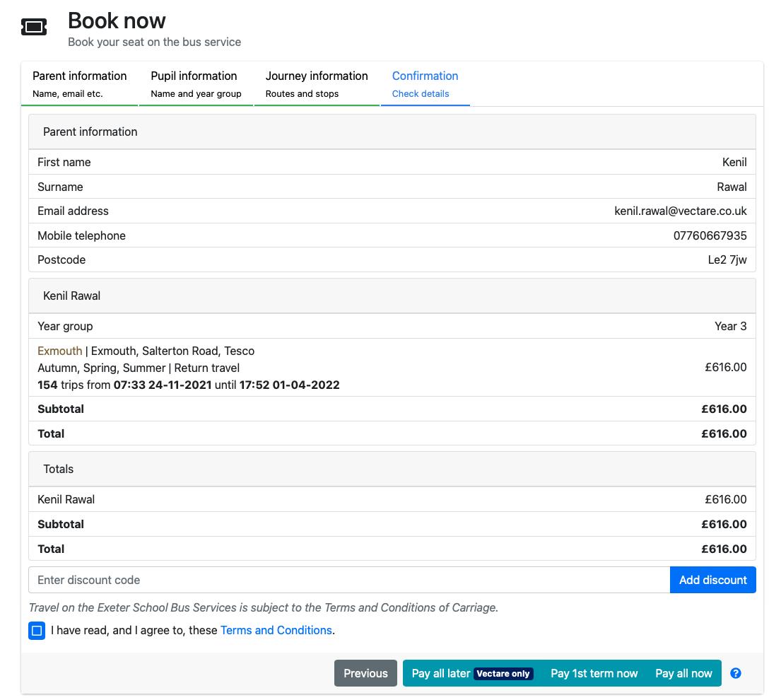Click the kenil.rawal@vectare.co.uk email value
781x700 pixels.
click(680, 211)
